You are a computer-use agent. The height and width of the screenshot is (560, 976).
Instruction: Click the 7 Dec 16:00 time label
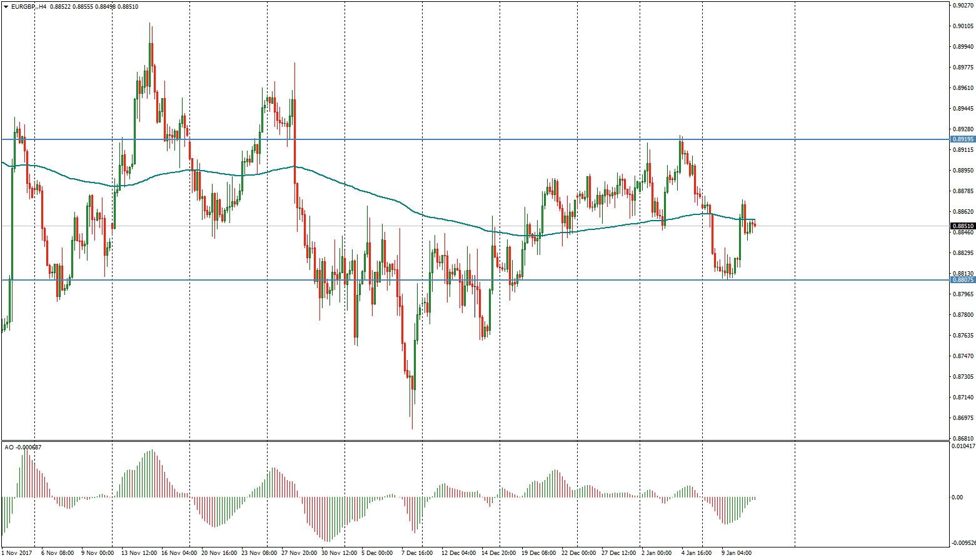point(417,553)
